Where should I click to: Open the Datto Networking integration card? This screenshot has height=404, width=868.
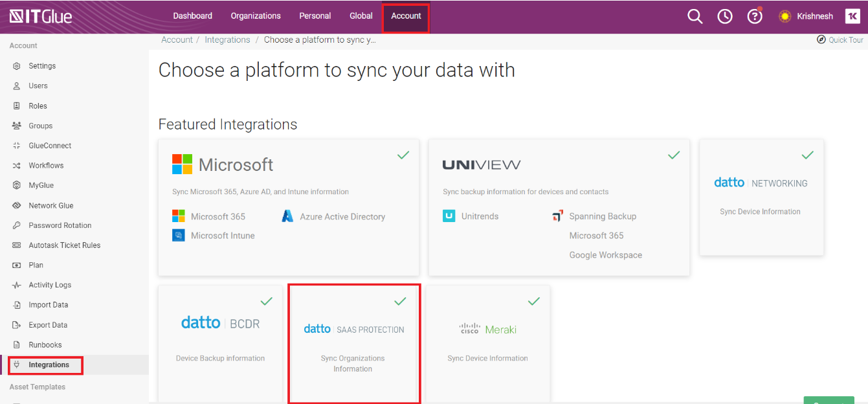pos(761,197)
